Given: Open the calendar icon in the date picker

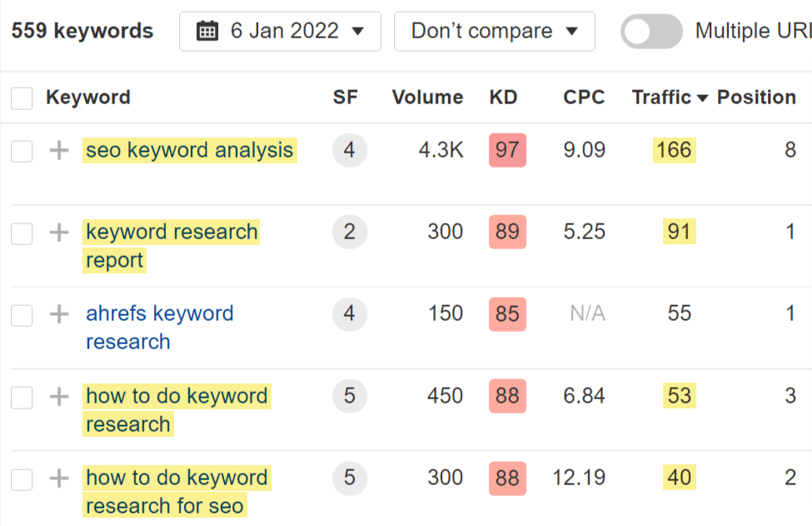Looking at the screenshot, I should pos(207,31).
